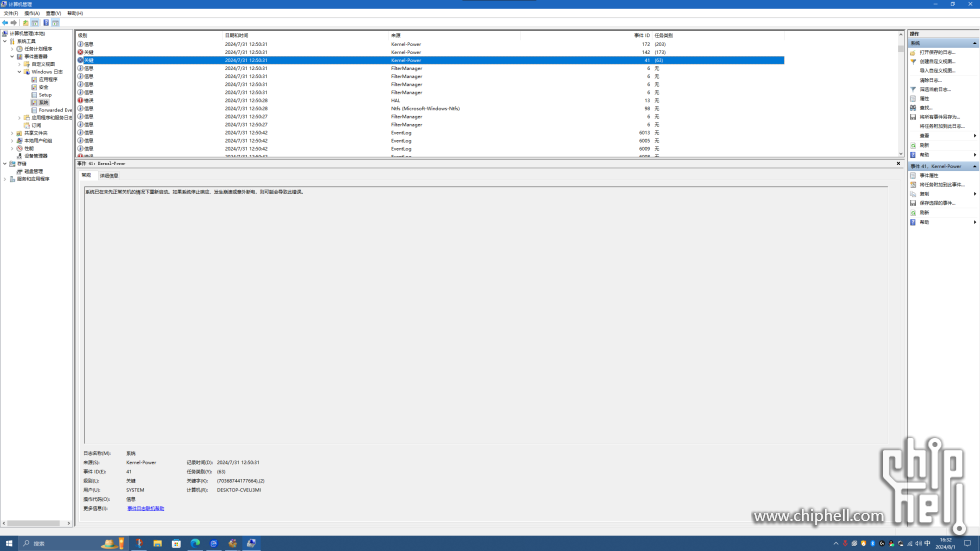
Task: Click the Windows Start button
Action: (x=9, y=544)
